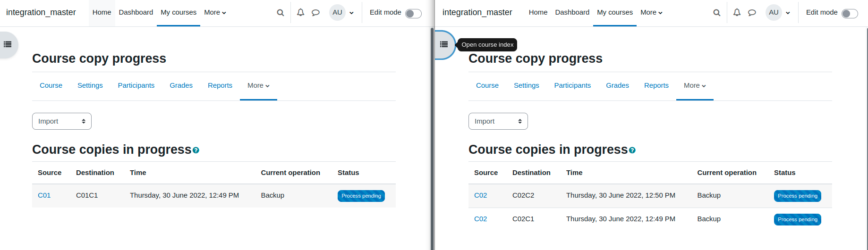Viewport: 868px width, 250px height.
Task: Open Import dropdown in right window
Action: pos(498,121)
